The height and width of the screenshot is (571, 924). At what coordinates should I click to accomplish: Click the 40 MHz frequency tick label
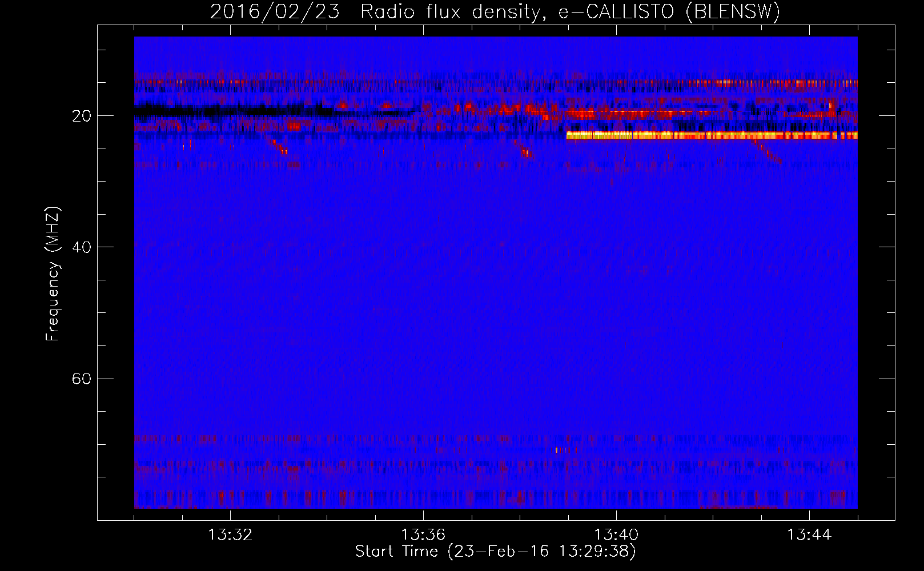pos(82,247)
